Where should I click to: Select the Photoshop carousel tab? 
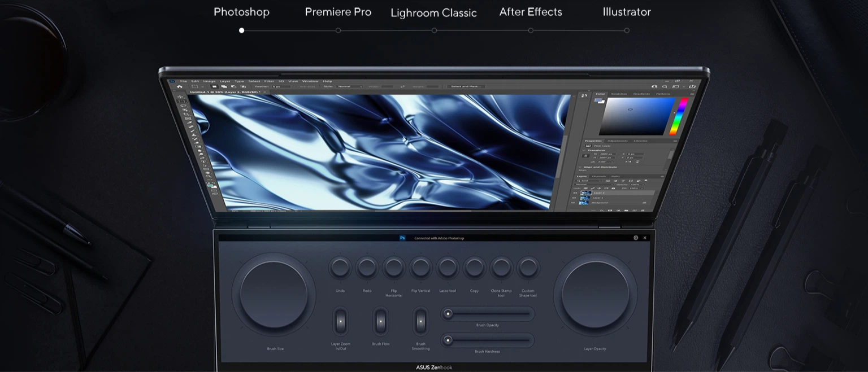click(x=241, y=12)
